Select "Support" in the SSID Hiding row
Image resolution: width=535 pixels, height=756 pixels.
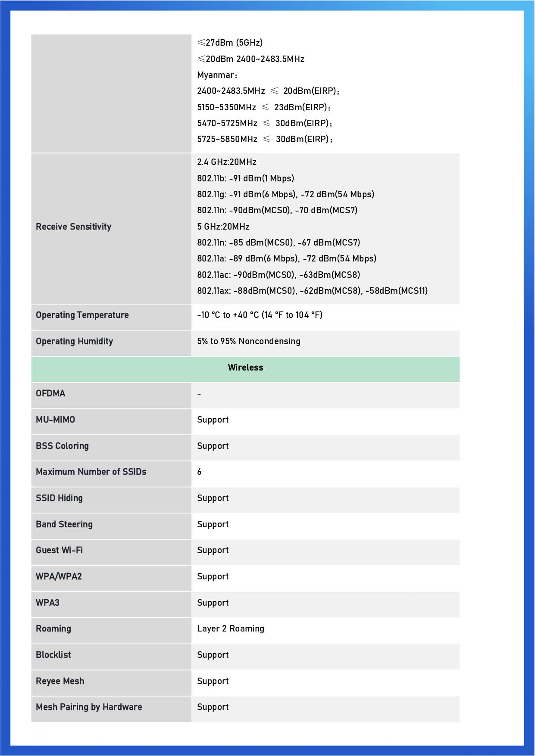[x=213, y=498]
